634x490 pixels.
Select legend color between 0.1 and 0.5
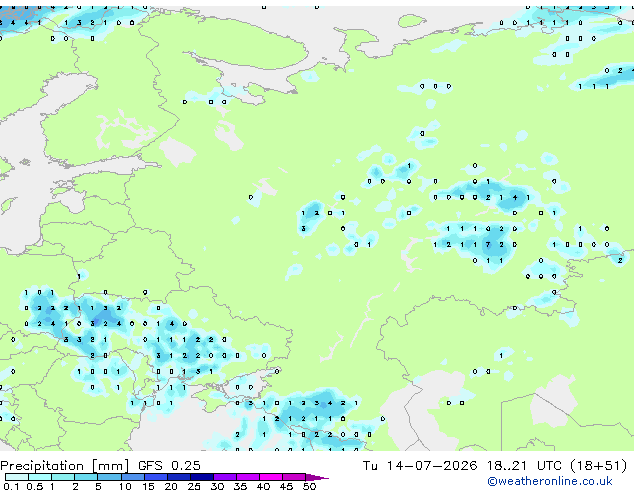click(17, 477)
